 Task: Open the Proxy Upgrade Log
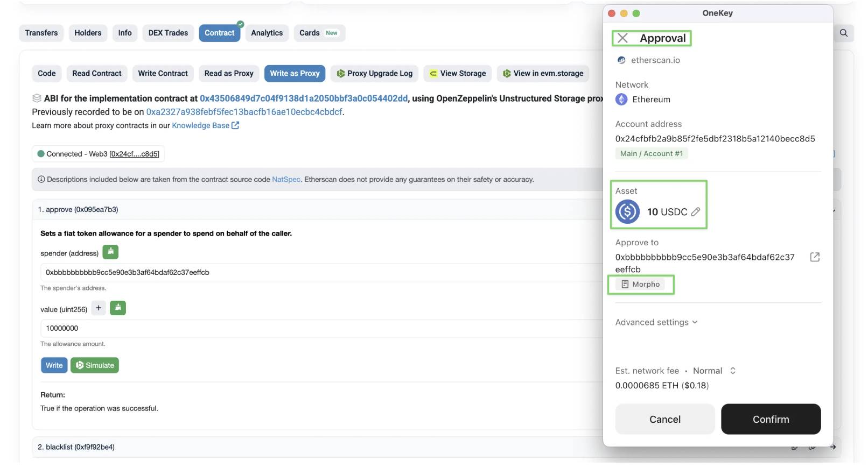(x=375, y=73)
